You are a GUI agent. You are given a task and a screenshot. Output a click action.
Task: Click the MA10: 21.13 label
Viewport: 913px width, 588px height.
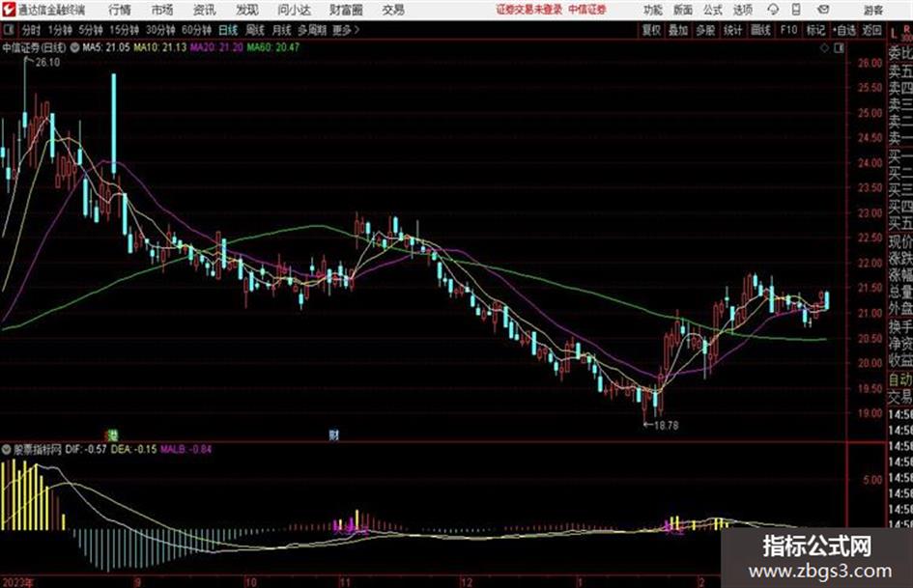(160, 47)
